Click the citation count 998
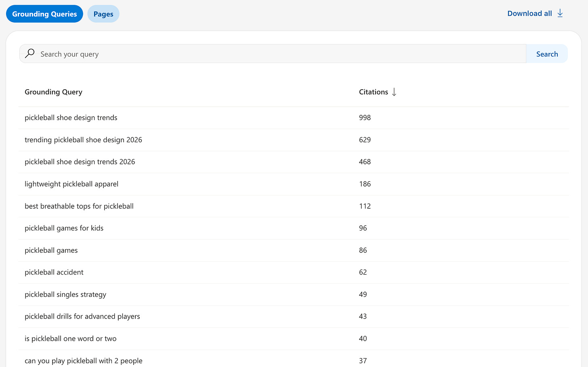588x367 pixels. (365, 118)
